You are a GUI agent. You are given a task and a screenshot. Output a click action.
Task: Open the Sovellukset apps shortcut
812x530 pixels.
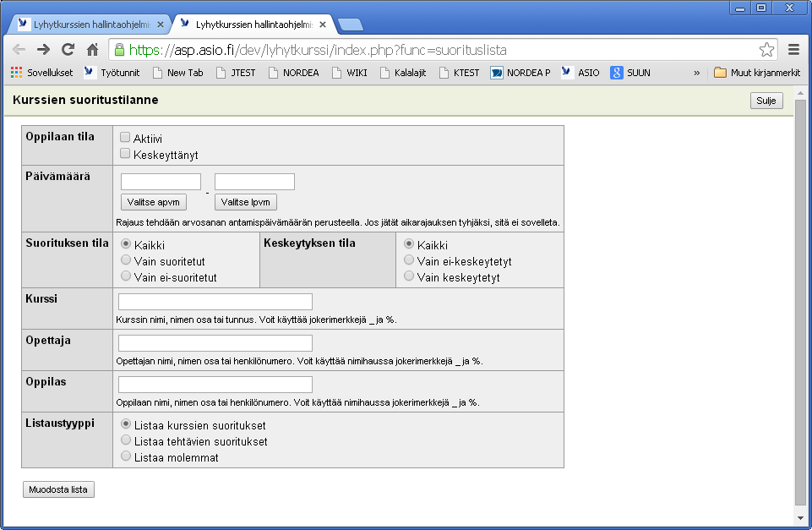point(42,73)
